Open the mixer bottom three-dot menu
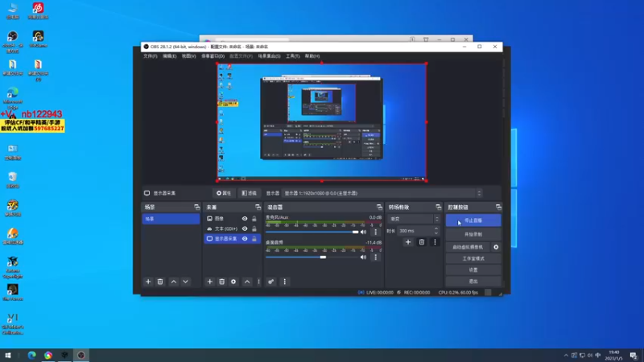This screenshot has width=644, height=362. coord(285,282)
